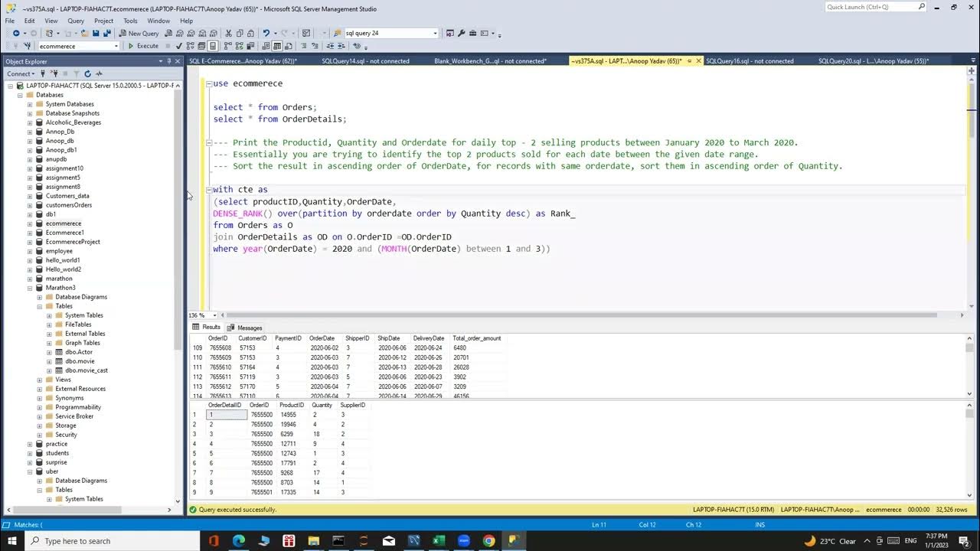Cancel executing query with stop icon
Screen dimensions: 980x551
coord(168,46)
